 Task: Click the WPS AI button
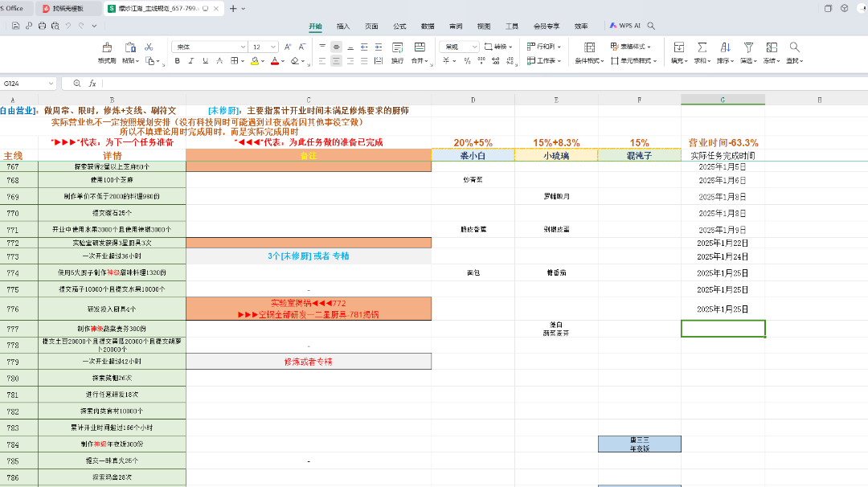[x=624, y=26]
